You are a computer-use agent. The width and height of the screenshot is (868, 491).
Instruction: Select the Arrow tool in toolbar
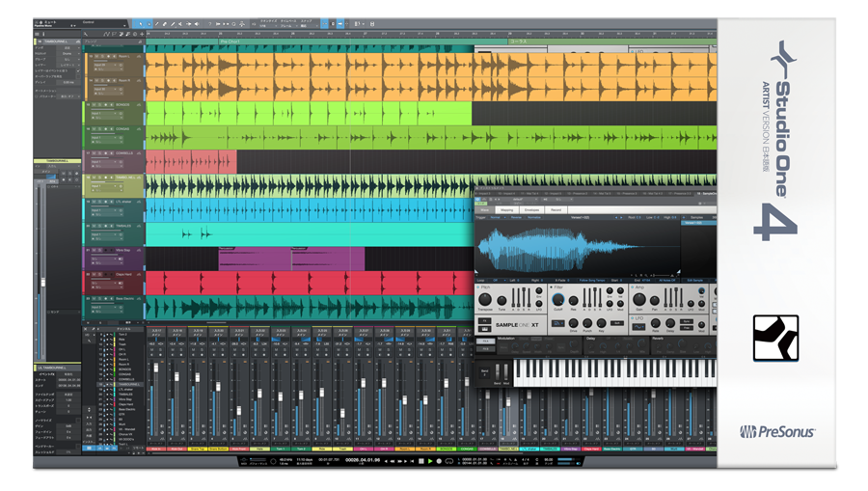point(141,24)
